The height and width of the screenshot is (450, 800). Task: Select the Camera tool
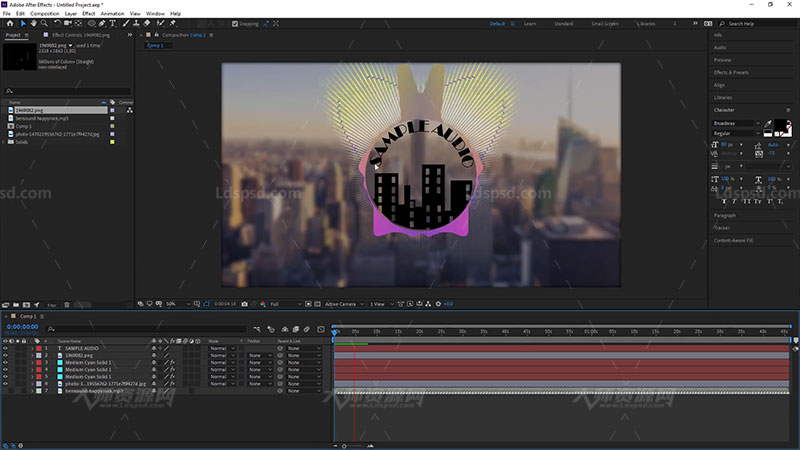[x=67, y=23]
